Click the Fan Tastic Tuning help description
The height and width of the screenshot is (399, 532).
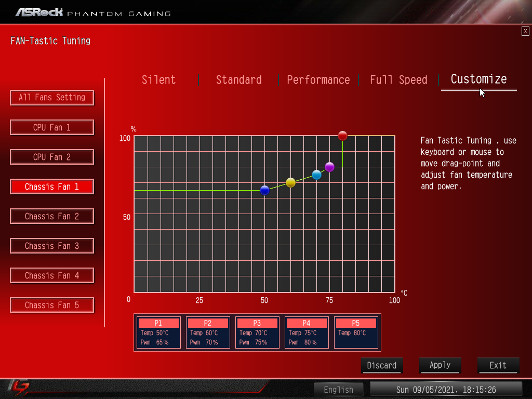(x=468, y=163)
